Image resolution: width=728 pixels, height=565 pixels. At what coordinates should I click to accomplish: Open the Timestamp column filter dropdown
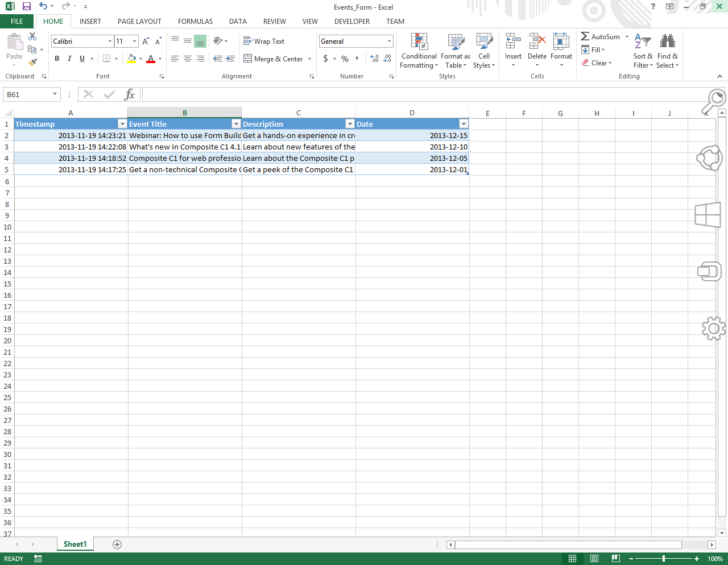coord(122,124)
